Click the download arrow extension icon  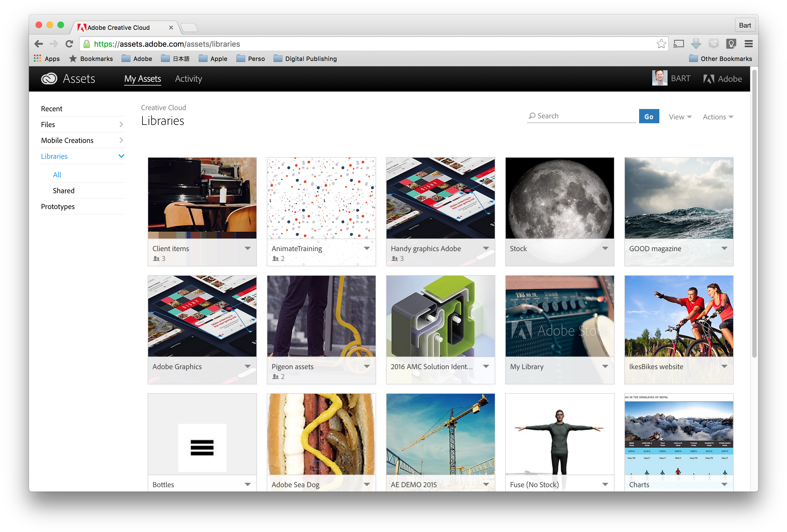[x=696, y=44]
